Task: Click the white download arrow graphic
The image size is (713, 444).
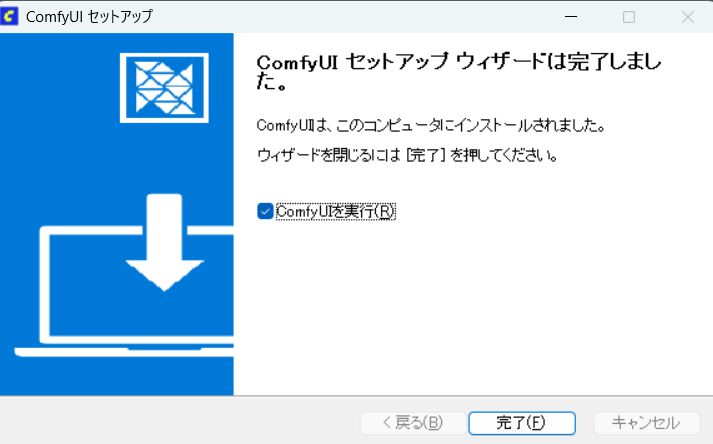Action: [164, 242]
